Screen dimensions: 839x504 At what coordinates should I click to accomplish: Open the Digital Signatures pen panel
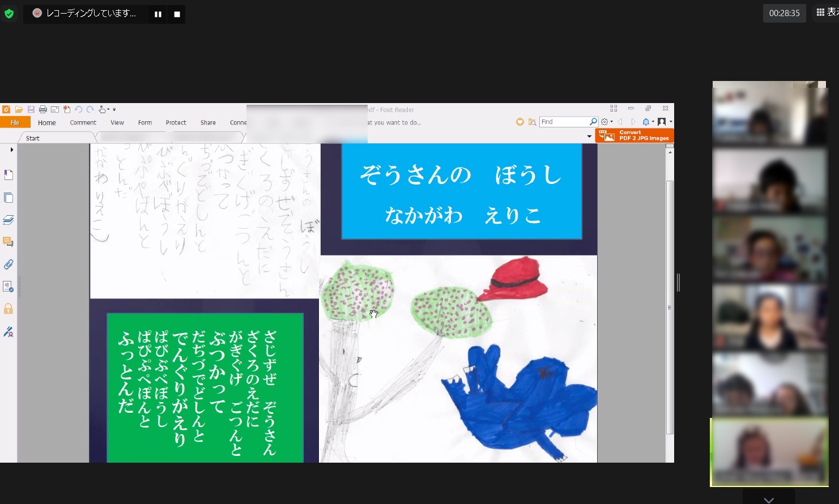point(8,331)
